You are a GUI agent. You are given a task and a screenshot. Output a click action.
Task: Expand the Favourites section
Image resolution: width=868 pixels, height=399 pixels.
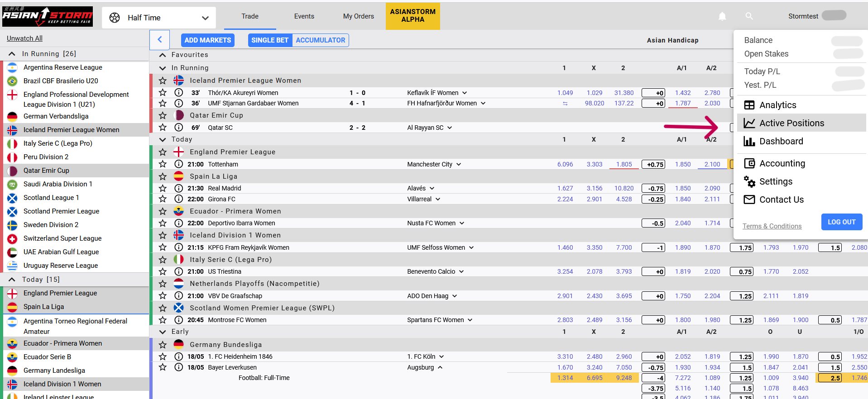163,55
